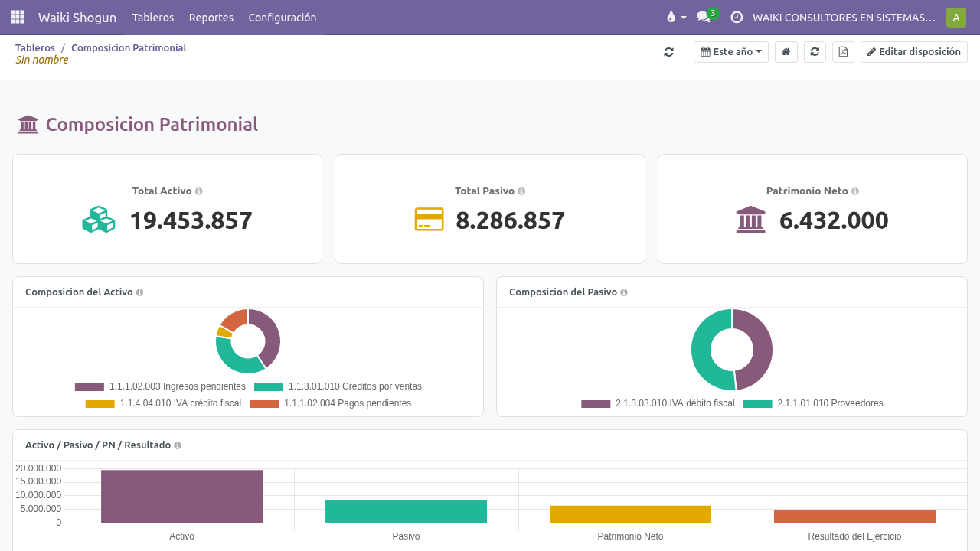
Task: Open the droplet theme dropdown in navbar
Action: pos(676,17)
